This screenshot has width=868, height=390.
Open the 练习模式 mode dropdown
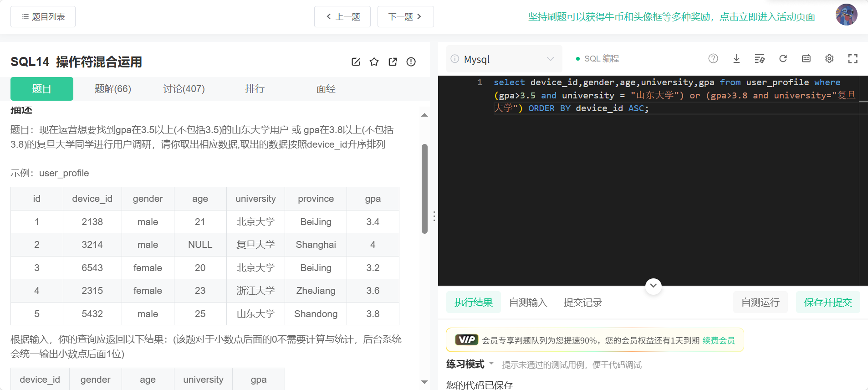click(470, 364)
